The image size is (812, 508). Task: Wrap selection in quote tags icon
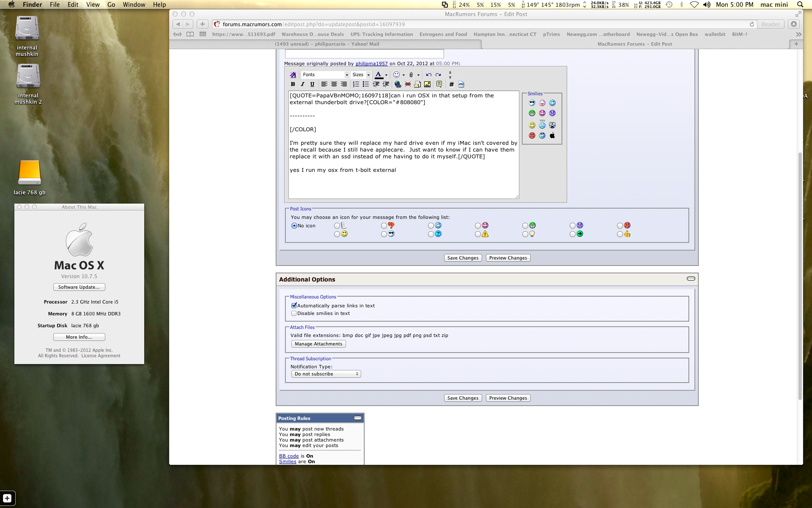(439, 84)
